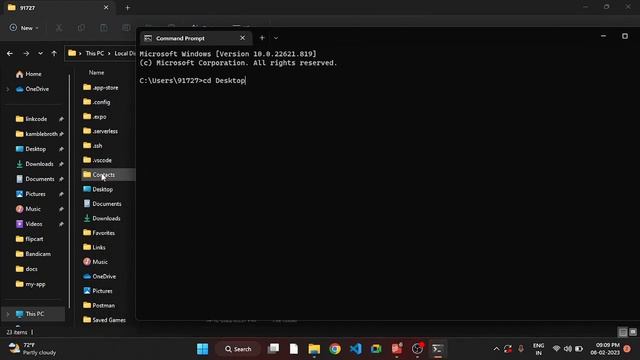Click the Copy icon in Explorer toolbar
The image size is (640, 360).
pos(81,28)
